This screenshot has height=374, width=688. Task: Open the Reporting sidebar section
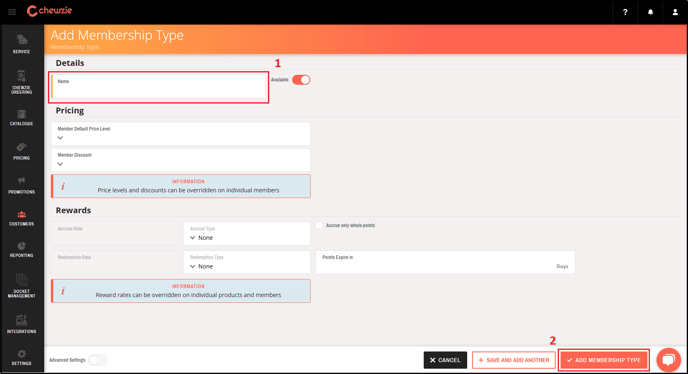point(22,250)
